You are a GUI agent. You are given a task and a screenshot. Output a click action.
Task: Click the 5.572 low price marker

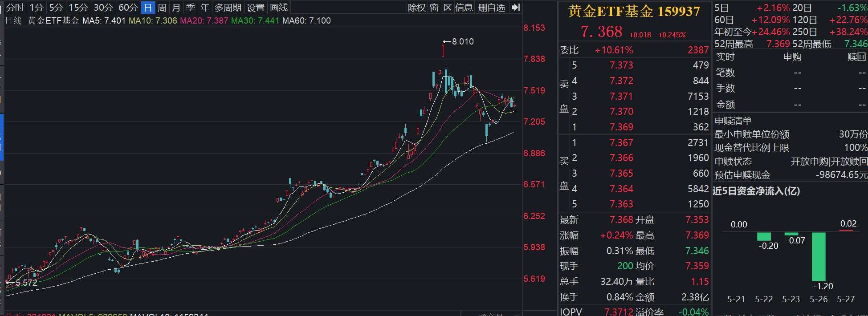[26, 283]
